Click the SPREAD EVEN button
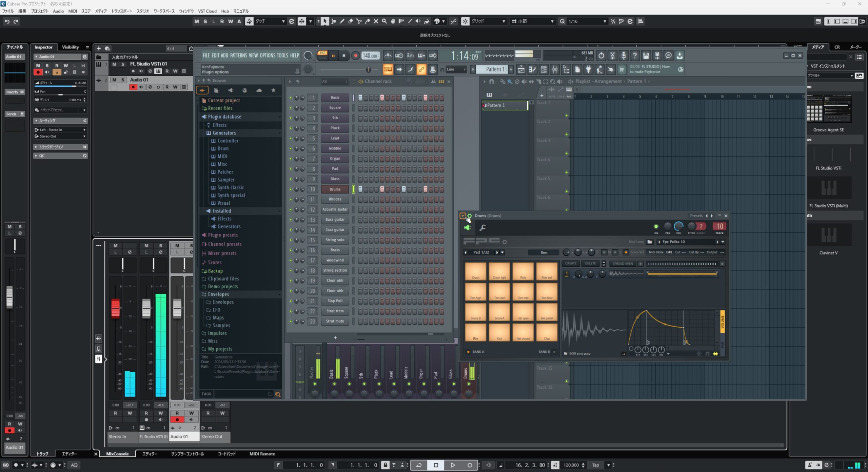Viewport: 868px width, 472px height. pos(623,264)
